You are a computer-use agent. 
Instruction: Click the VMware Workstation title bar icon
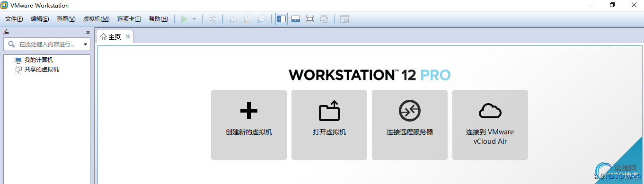[x=5, y=6]
